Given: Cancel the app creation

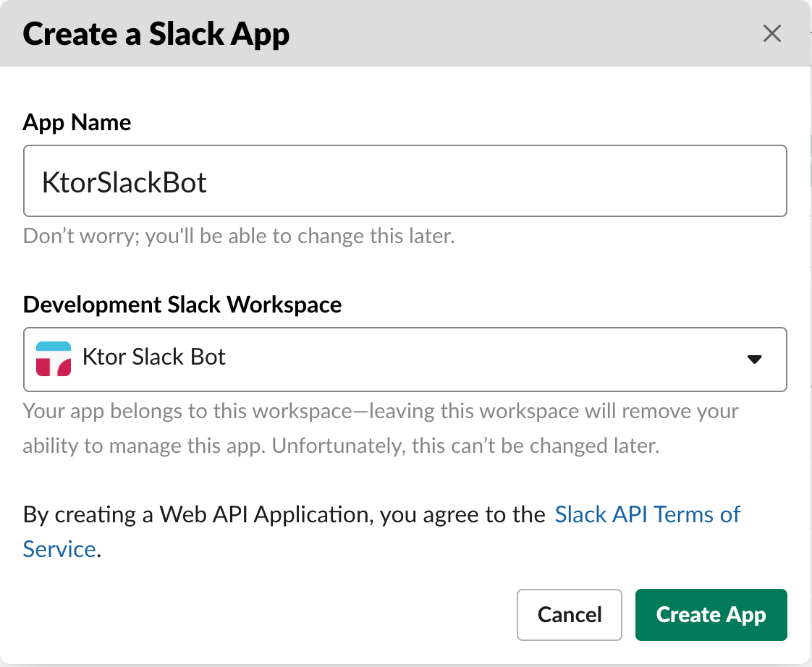Looking at the screenshot, I should 570,615.
